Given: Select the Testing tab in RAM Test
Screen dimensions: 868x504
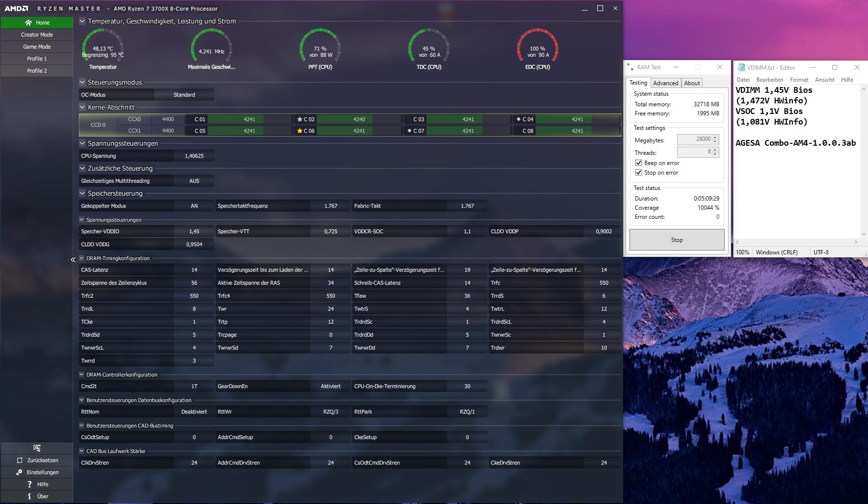Looking at the screenshot, I should (x=638, y=83).
